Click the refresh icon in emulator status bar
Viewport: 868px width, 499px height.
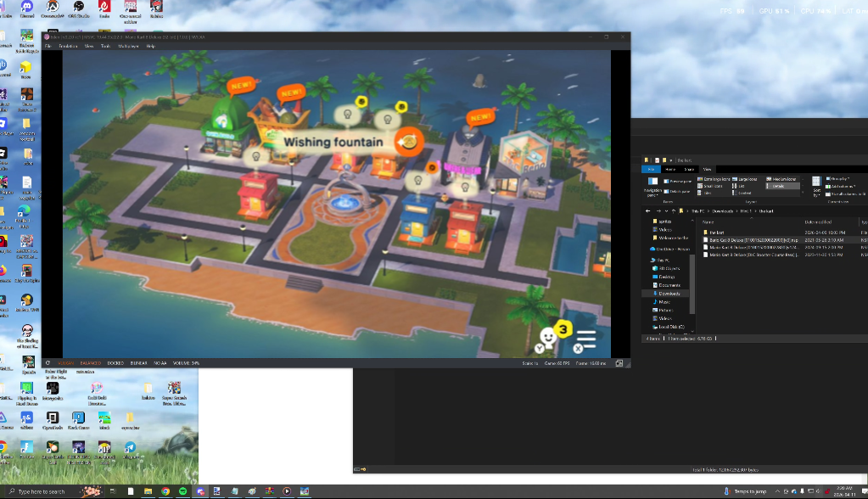pos(48,363)
